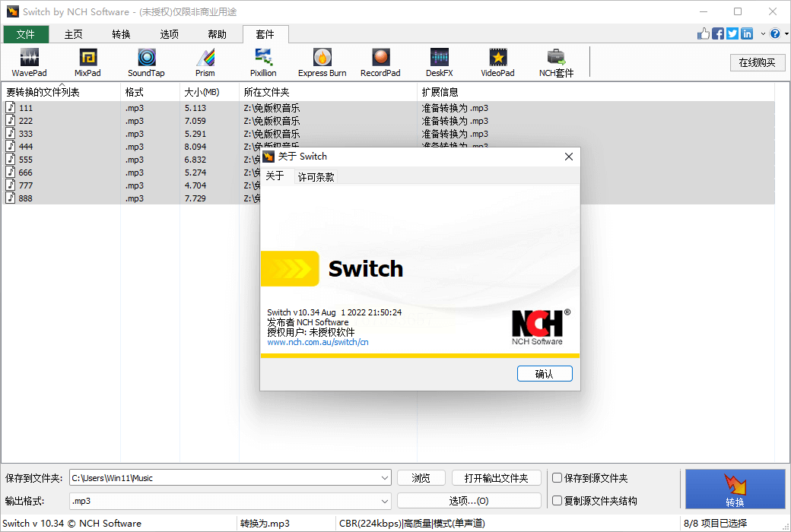The width and height of the screenshot is (791, 532).
Task: Click the 8/8 项目已选择 status entry
Action: [x=716, y=523]
